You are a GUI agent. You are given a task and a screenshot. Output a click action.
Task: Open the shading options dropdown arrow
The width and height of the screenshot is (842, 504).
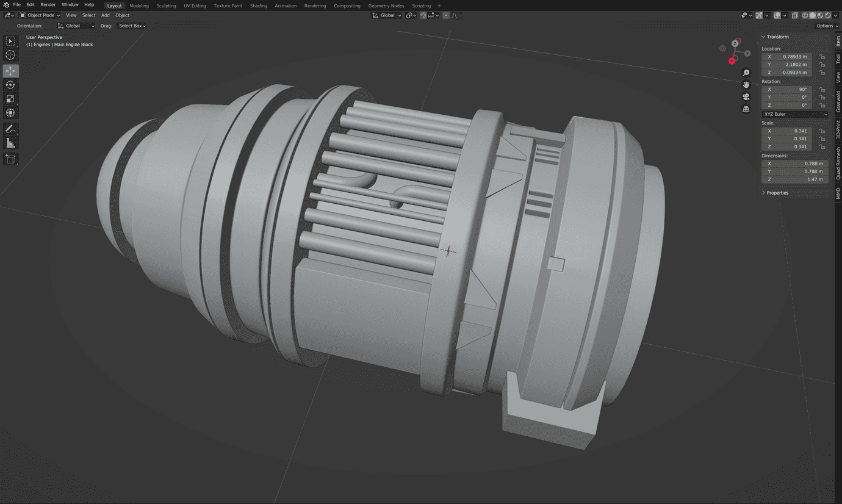pyautogui.click(x=835, y=15)
